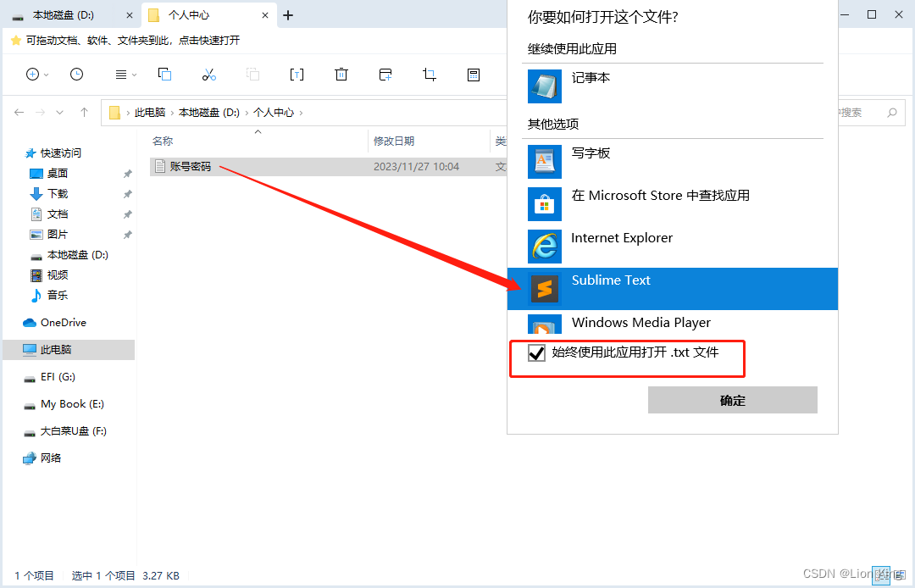
Task: Open the EFI (G:) drive
Action: 58,377
